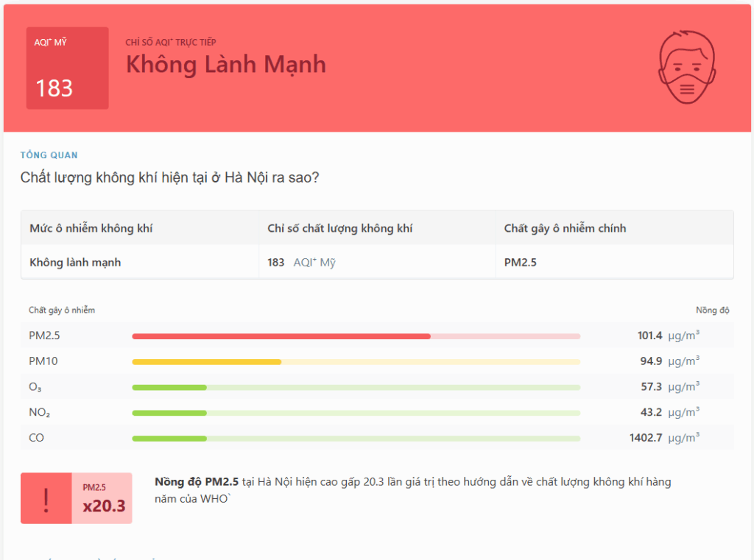Click the red AQI 183 badge
754x560 pixels.
pos(67,68)
